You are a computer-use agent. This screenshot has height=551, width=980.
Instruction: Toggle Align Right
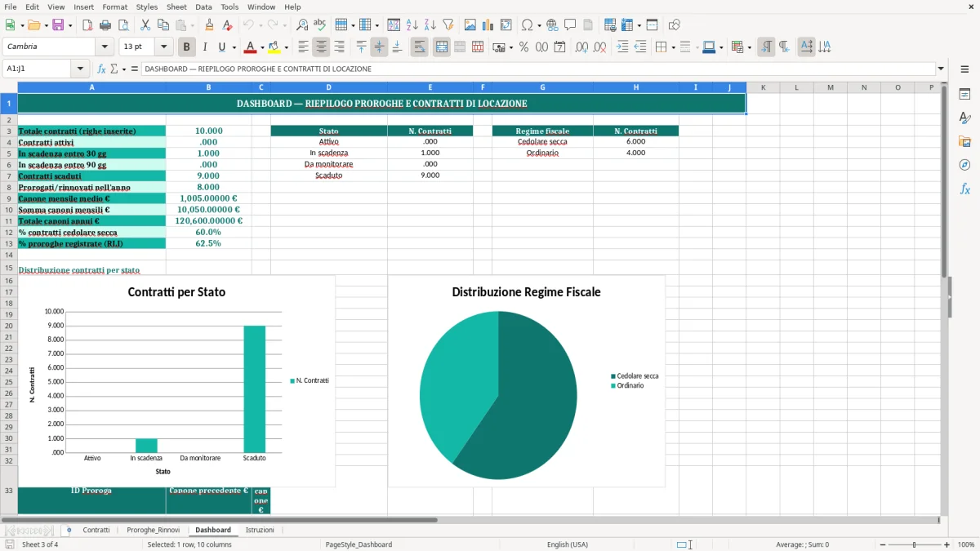point(339,47)
